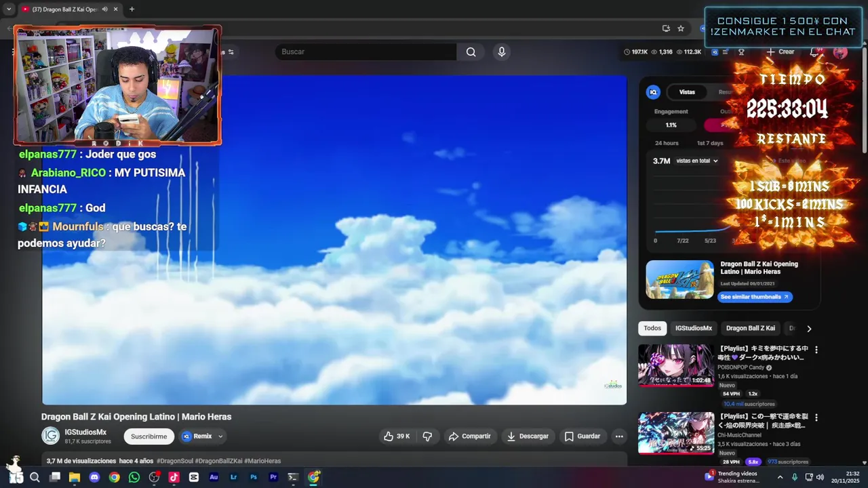Click the YouTube search magnifier button
Image resolution: width=868 pixels, height=488 pixels.
click(471, 52)
